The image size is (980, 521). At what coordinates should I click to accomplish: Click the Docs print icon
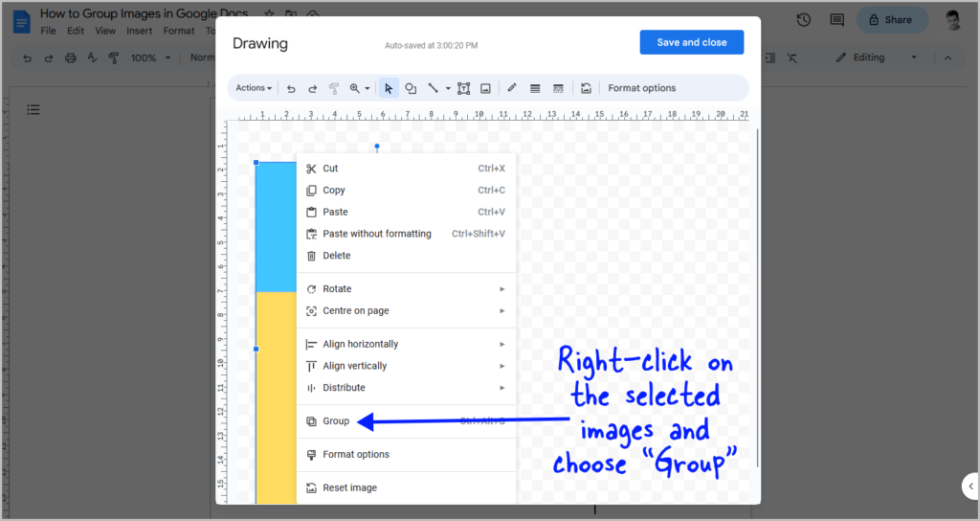click(71, 57)
